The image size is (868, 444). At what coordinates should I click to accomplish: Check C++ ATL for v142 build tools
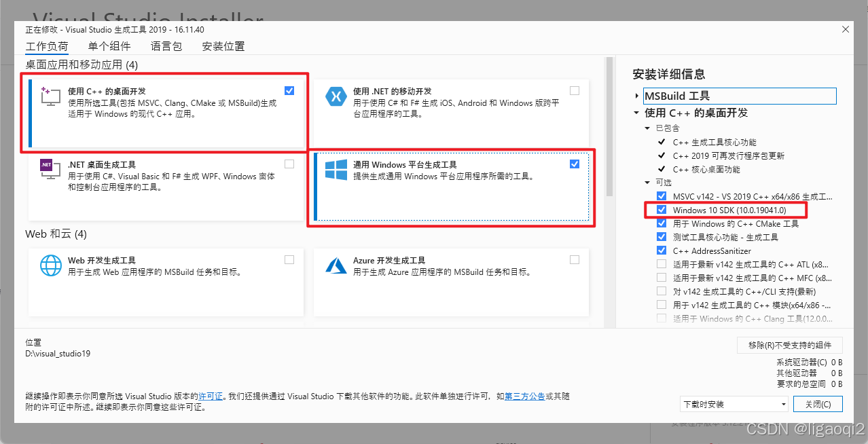tap(662, 264)
